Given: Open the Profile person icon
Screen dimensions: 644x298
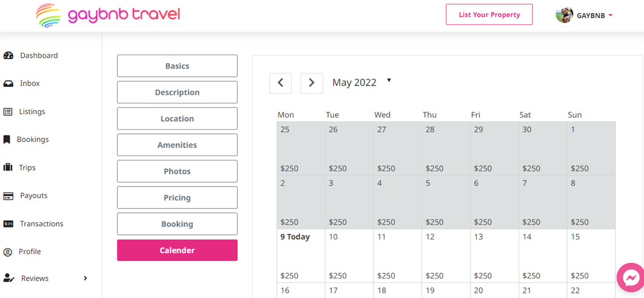Looking at the screenshot, I should [8, 251].
